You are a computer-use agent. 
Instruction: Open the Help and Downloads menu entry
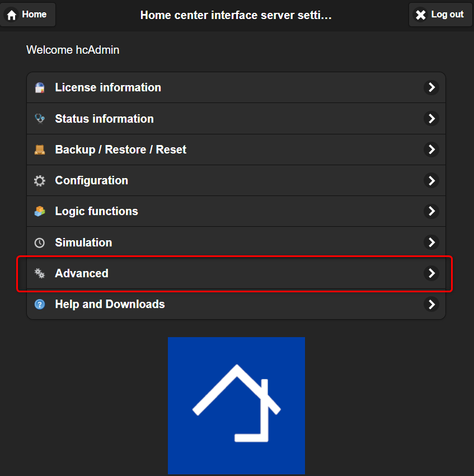[236, 304]
